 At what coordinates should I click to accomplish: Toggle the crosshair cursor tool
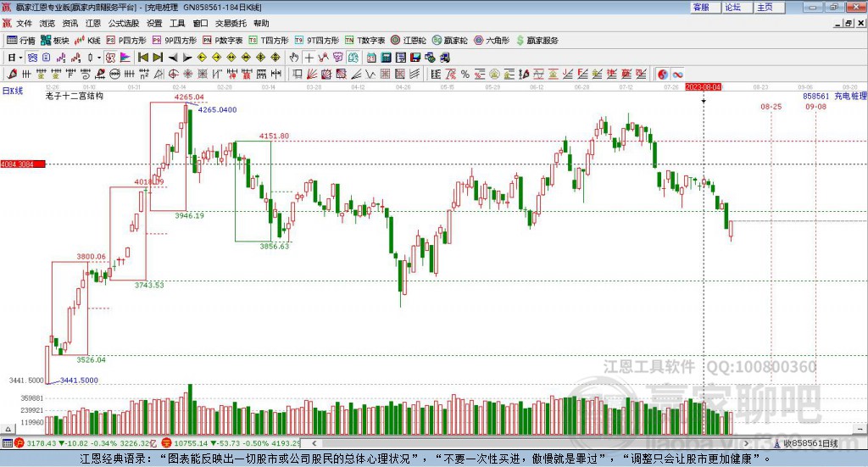309,58
